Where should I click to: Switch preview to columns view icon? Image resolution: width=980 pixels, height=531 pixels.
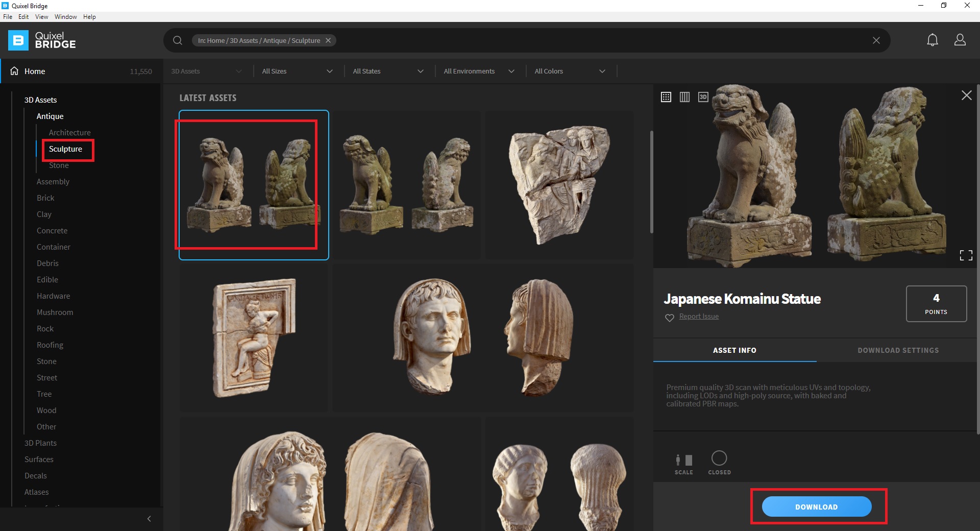[x=684, y=97]
